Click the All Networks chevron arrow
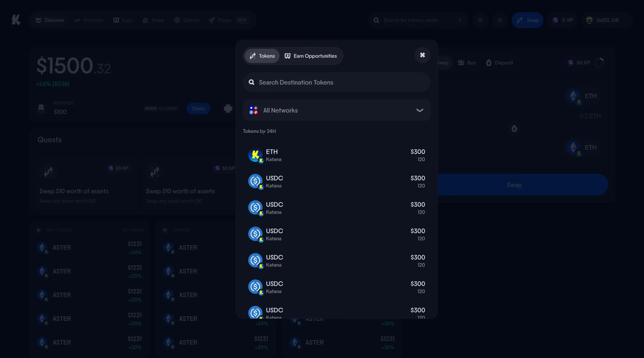 pos(420,110)
